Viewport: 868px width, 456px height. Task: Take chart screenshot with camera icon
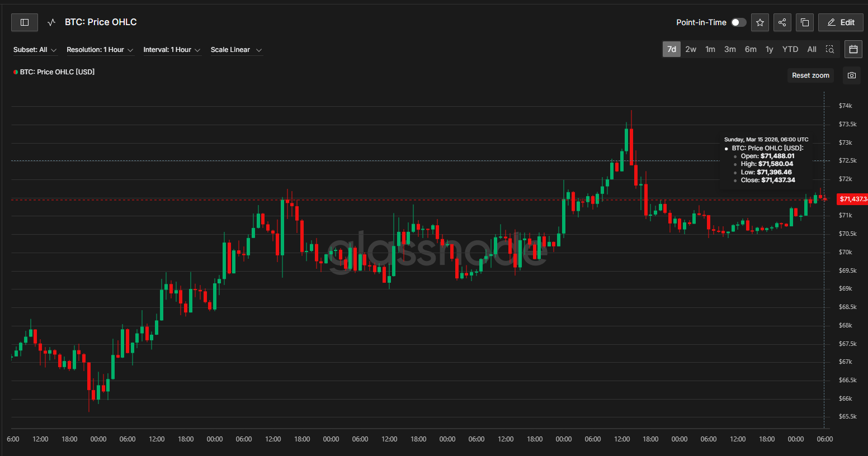pyautogui.click(x=851, y=75)
